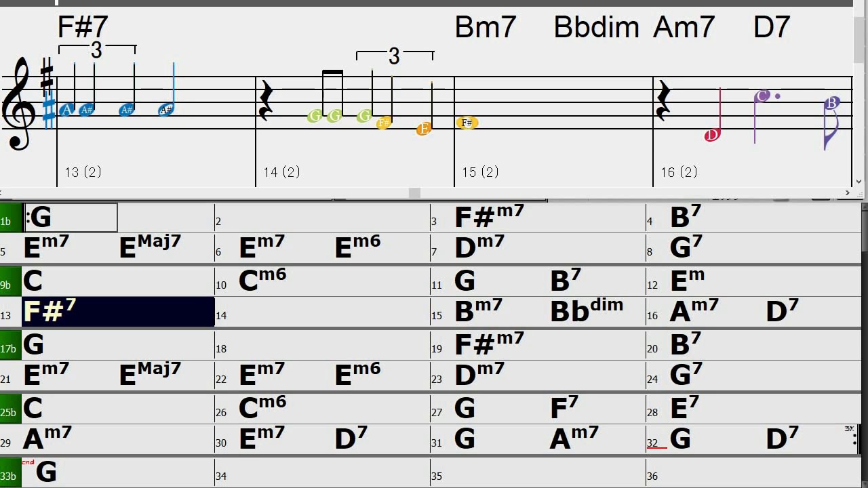Viewport: 868px width, 488px height.
Task: Select the G7 chord in bar 8
Action: point(686,248)
